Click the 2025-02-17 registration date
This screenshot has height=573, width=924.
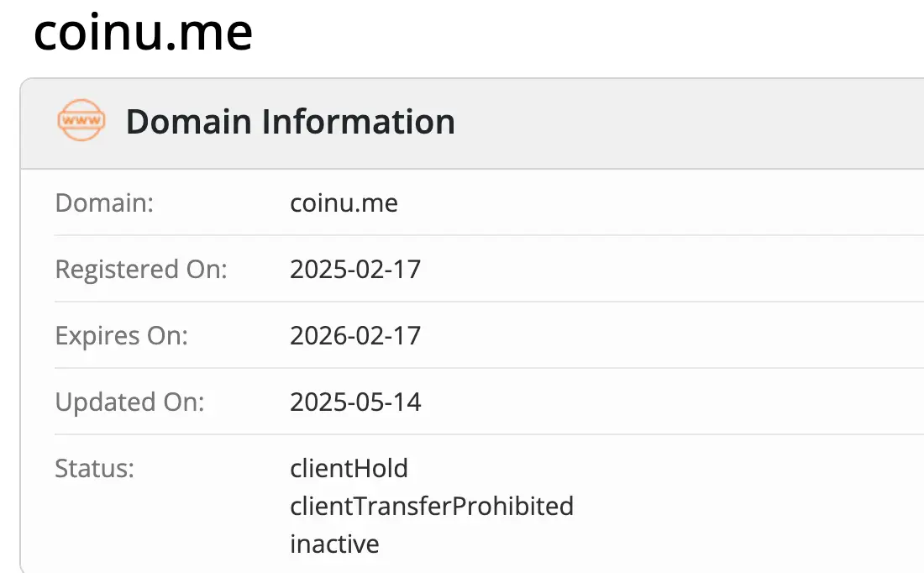coord(355,270)
